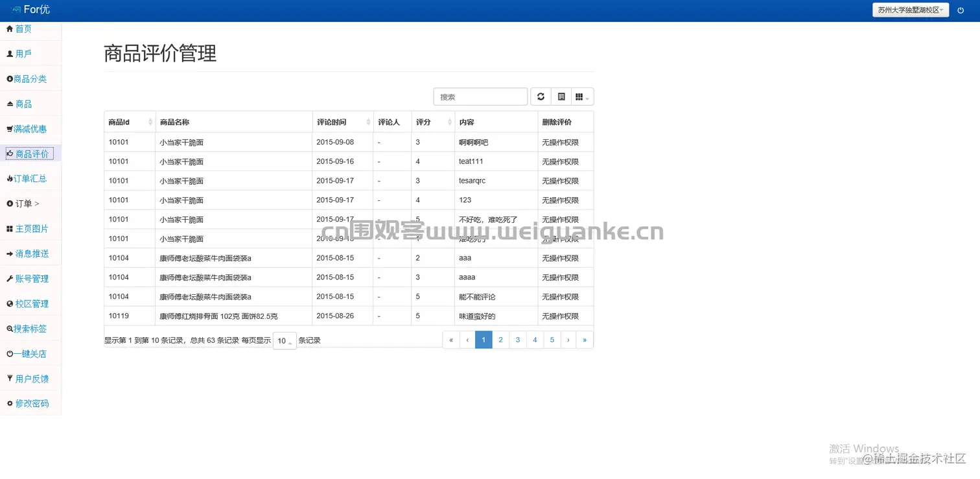The image size is (980, 479).
Task: Open 商品分类 from the sidebar
Action: tap(27, 79)
